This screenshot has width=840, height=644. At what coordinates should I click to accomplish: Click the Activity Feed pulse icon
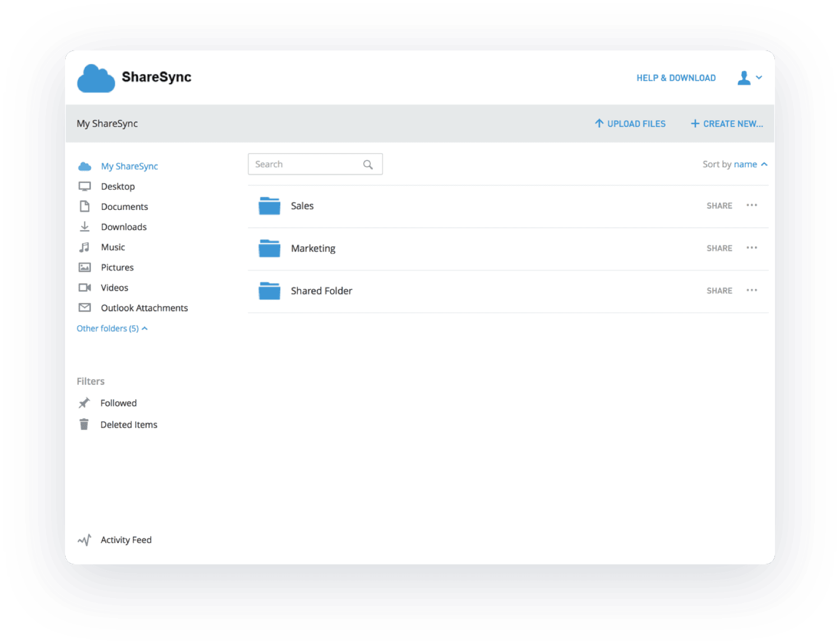(84, 540)
